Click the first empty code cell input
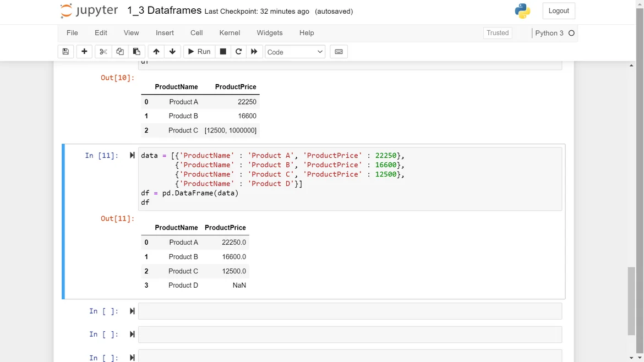Screen dimensions: 644x362 click(350, 311)
